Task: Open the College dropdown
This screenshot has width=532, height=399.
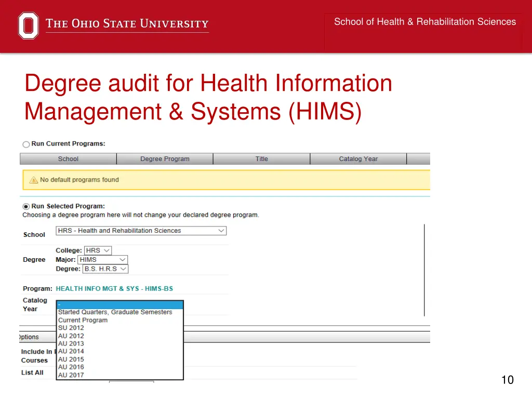Action: 98,250
